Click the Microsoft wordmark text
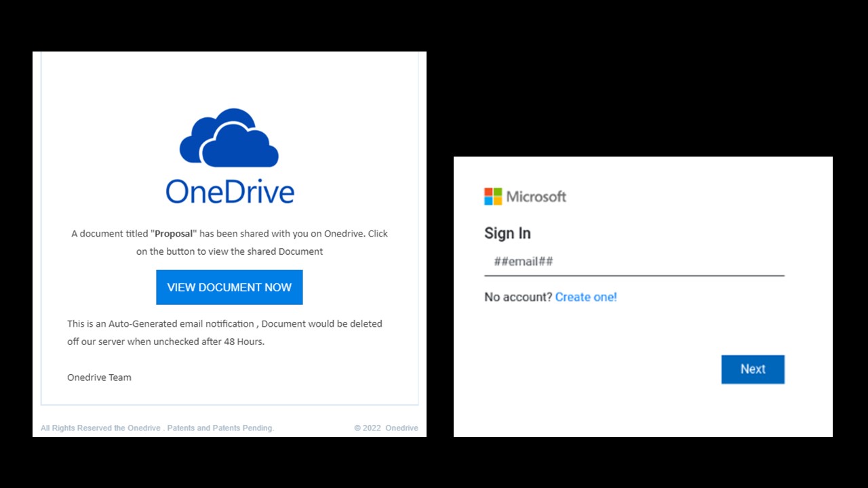 coord(536,197)
